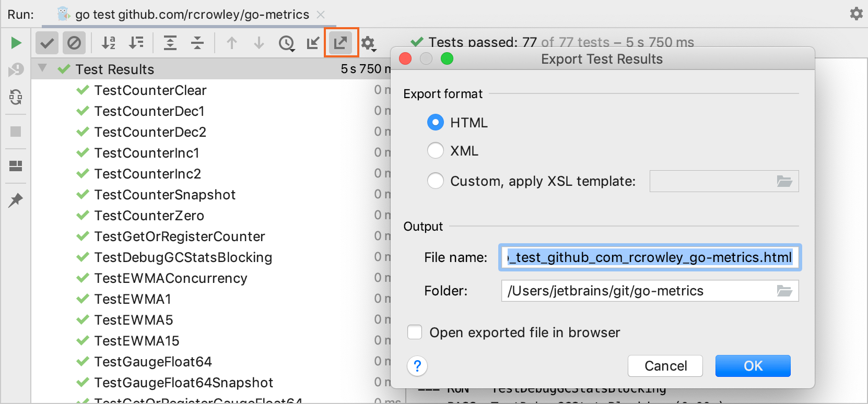The height and width of the screenshot is (404, 868).
Task: Rerun tests with the green play icon
Action: click(x=16, y=43)
